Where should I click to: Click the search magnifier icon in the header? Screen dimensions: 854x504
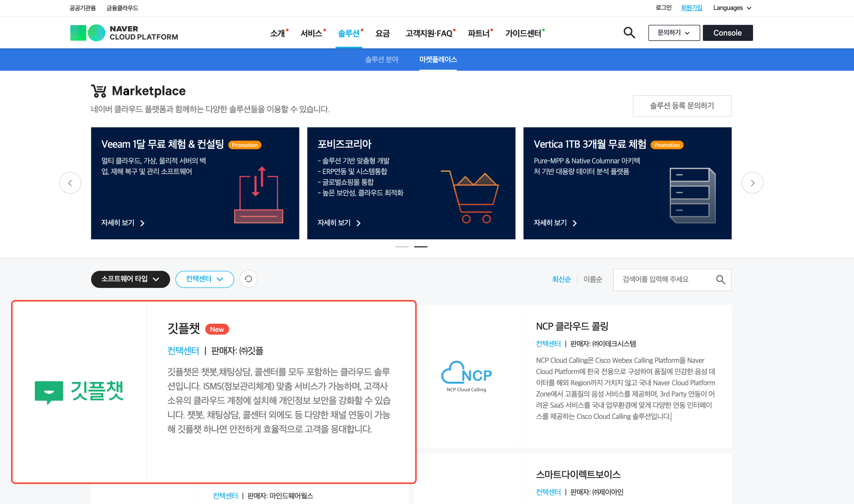tap(630, 33)
